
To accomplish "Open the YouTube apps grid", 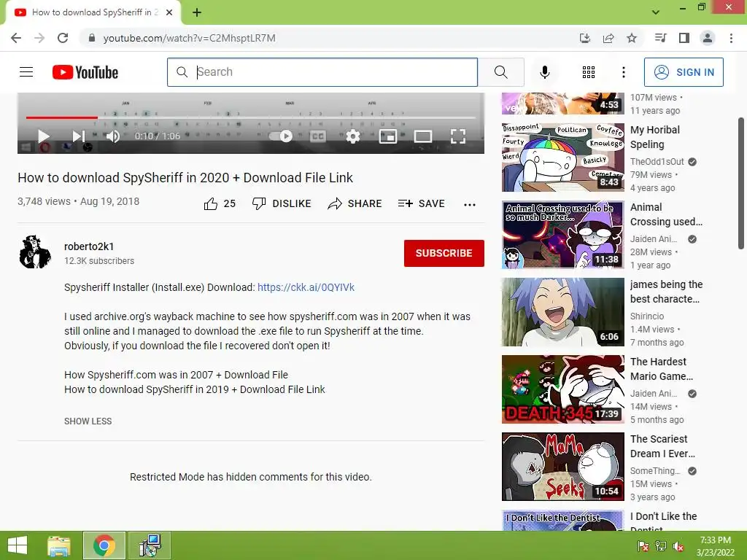I will tap(589, 72).
